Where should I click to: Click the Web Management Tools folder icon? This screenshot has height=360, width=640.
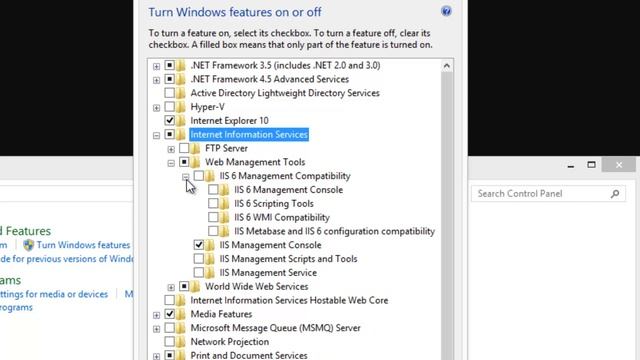click(196, 162)
